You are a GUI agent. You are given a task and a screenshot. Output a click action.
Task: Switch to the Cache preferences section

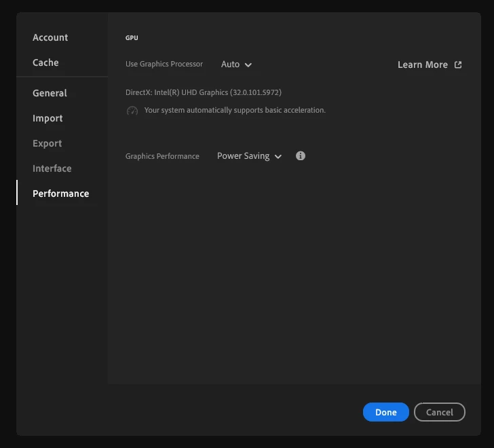click(x=45, y=62)
